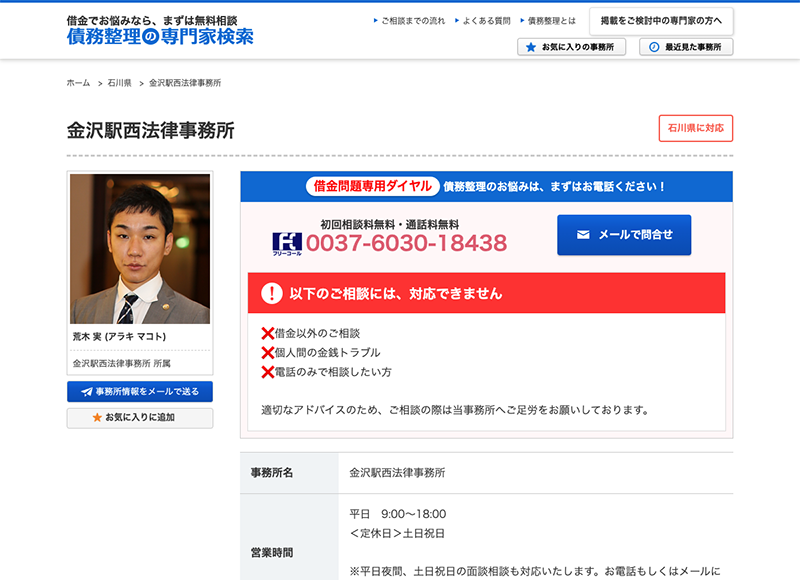The image size is (800, 580).
Task: Click the clock icon in 最近見た事務所
Action: tap(654, 47)
